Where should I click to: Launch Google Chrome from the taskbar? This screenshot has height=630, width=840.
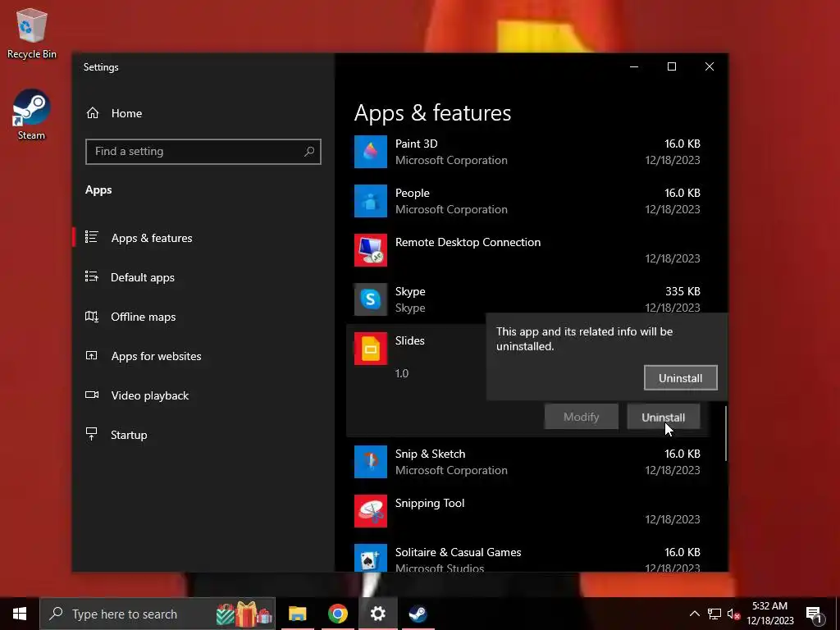click(x=337, y=614)
